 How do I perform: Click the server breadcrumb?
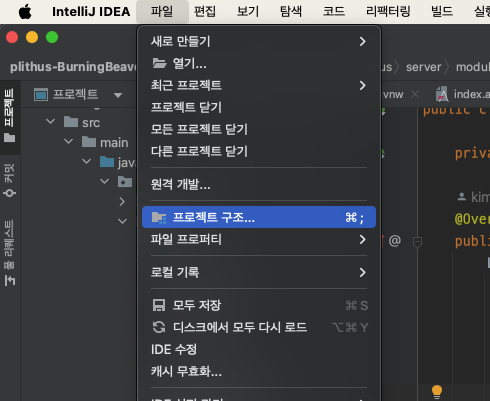click(x=423, y=67)
